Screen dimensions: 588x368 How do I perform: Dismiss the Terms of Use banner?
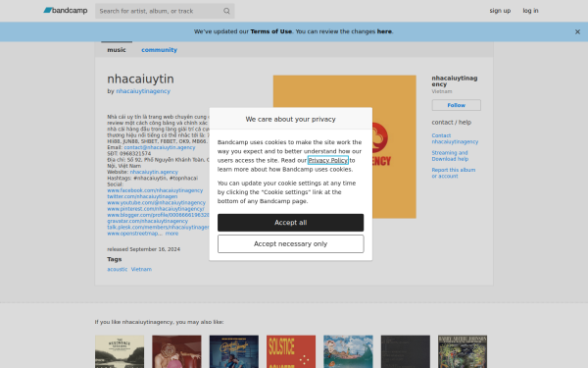[x=577, y=32]
